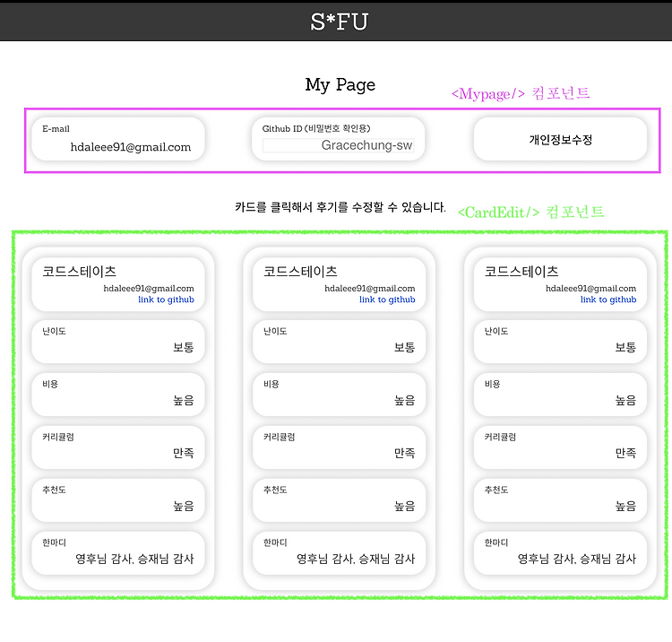Click the 코드스테이츠 title in left card
The image size is (672, 642).
coord(79,272)
